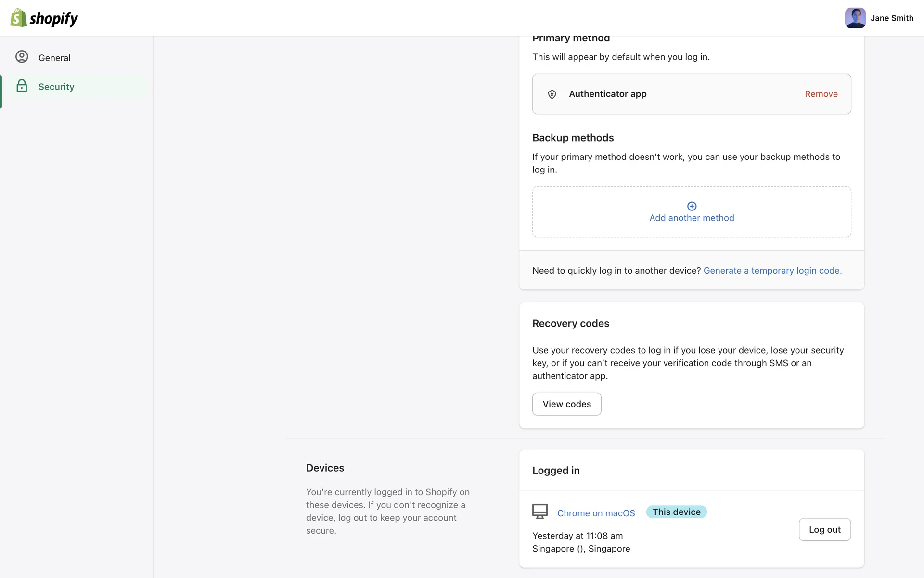Open the Chrome on macOS device link

coord(596,513)
